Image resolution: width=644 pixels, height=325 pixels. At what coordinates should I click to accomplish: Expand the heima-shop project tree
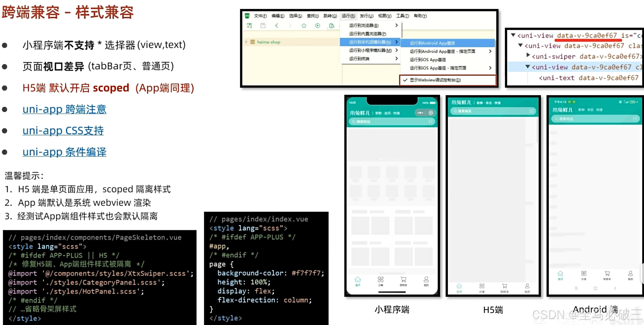pos(246,42)
